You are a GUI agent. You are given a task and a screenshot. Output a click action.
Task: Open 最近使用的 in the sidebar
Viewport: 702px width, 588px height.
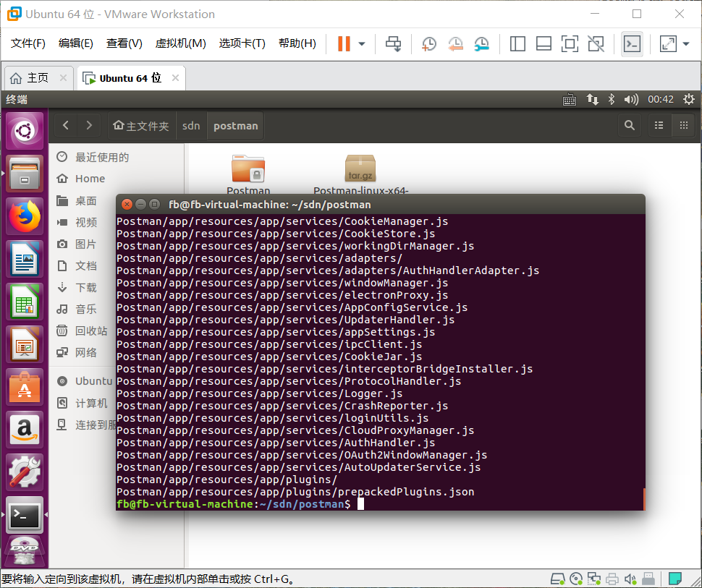coord(117,157)
